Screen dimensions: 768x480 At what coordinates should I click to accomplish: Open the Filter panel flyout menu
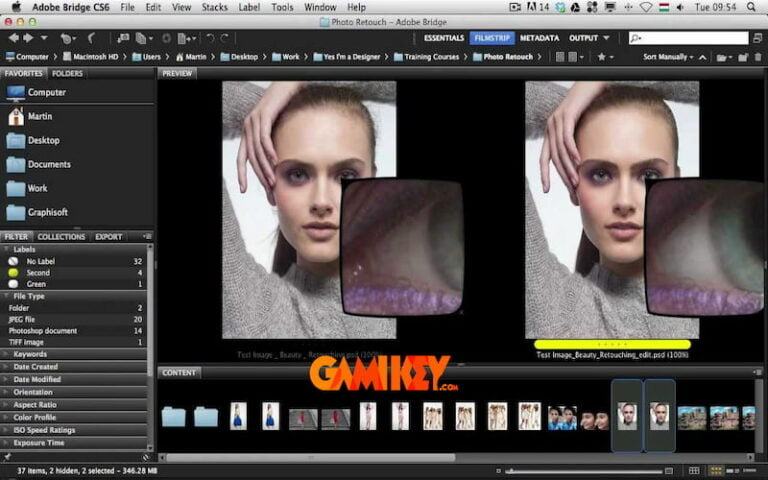pos(147,237)
